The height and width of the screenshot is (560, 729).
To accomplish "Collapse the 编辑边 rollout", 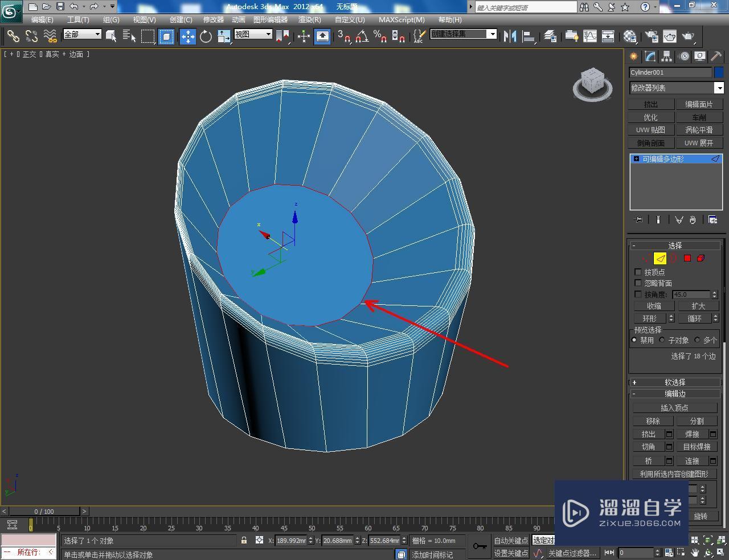I will 675,394.
